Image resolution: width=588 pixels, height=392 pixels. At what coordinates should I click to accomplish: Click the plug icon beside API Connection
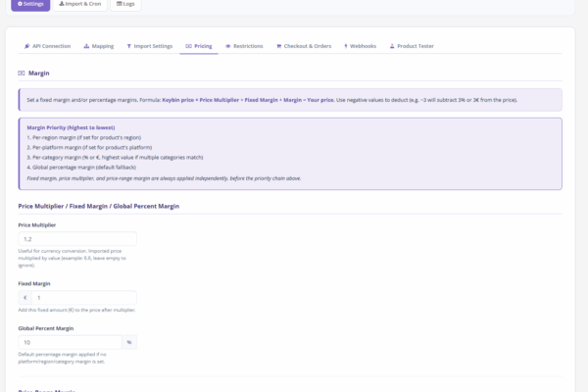point(26,46)
